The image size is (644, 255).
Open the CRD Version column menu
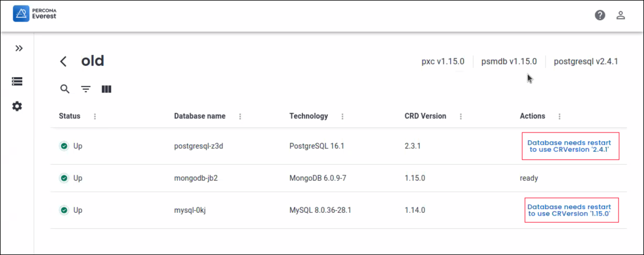(461, 116)
